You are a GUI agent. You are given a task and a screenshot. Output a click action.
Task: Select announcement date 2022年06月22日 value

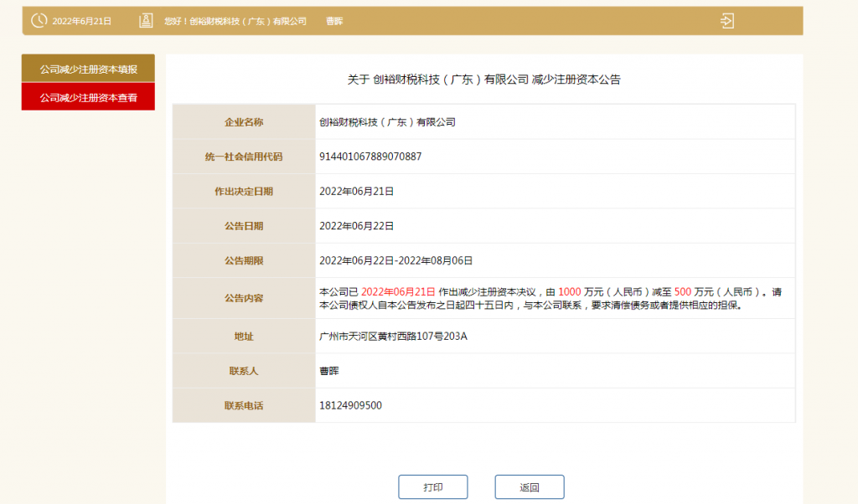tap(356, 226)
